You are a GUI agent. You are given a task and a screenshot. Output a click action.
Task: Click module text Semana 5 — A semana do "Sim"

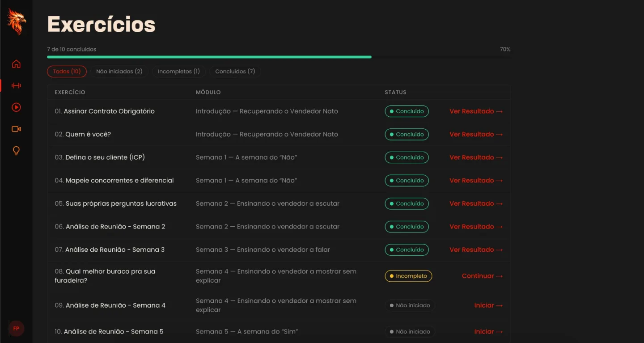pyautogui.click(x=247, y=332)
